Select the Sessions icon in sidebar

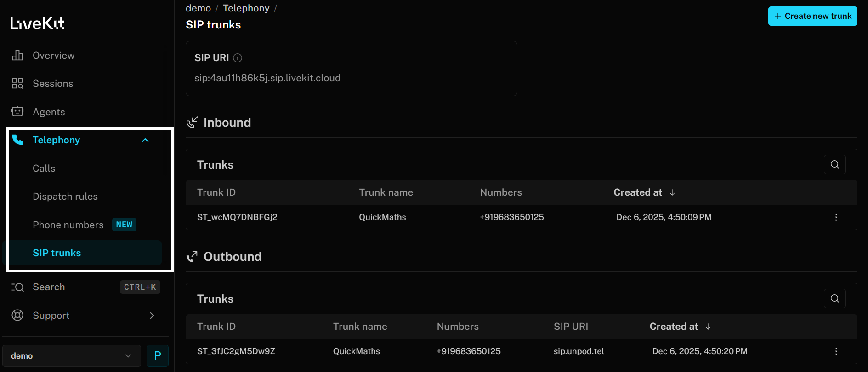(x=17, y=83)
